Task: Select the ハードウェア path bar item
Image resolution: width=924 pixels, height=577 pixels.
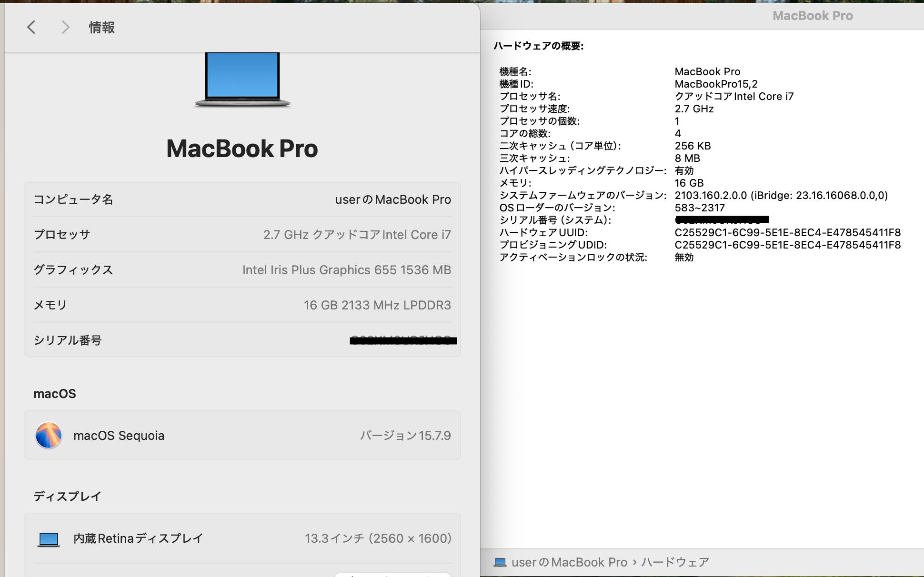Action: coord(675,562)
